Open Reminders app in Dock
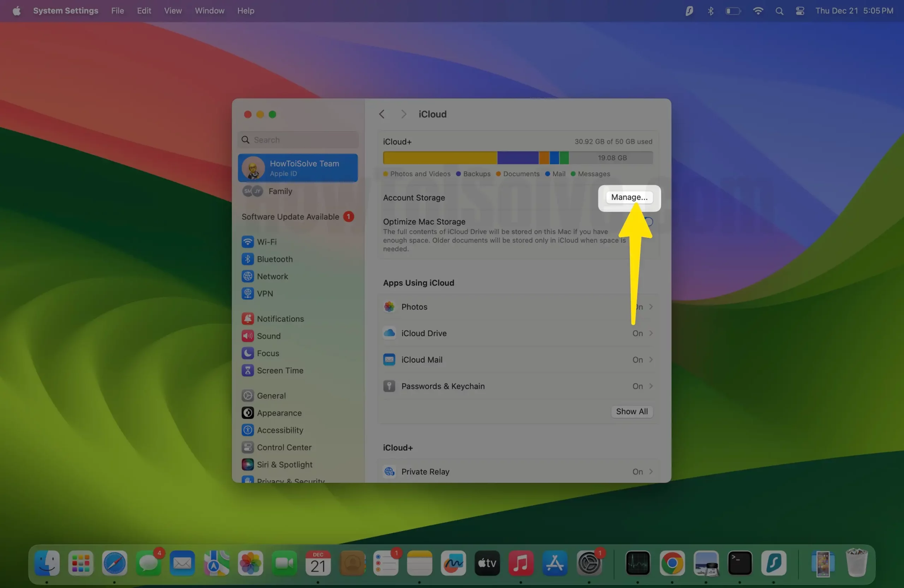This screenshot has width=904, height=588. [x=386, y=563]
